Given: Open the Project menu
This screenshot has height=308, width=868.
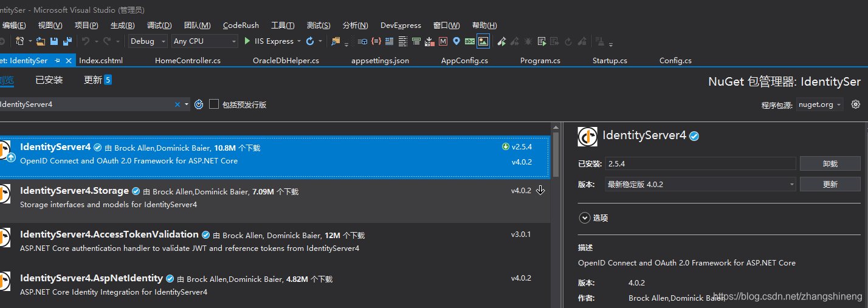Looking at the screenshot, I should 86,25.
